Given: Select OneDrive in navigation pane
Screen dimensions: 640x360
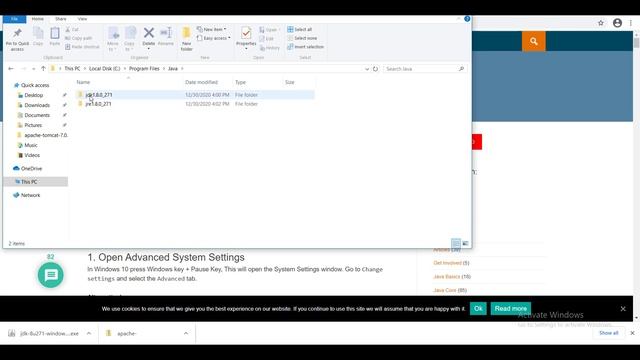Looking at the screenshot, I should click(x=28, y=169).
